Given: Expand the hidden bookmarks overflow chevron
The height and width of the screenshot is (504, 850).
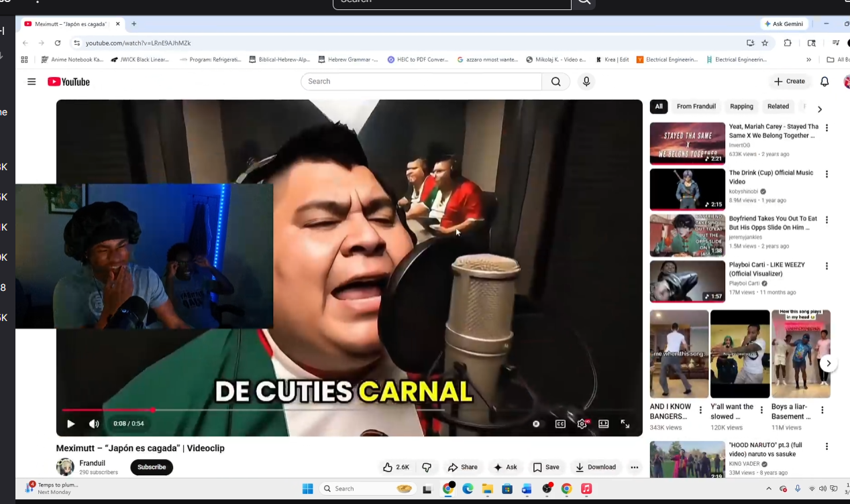Looking at the screenshot, I should coord(808,60).
